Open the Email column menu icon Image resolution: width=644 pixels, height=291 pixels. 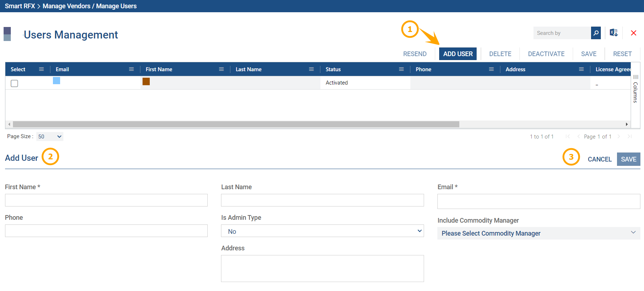tap(131, 69)
